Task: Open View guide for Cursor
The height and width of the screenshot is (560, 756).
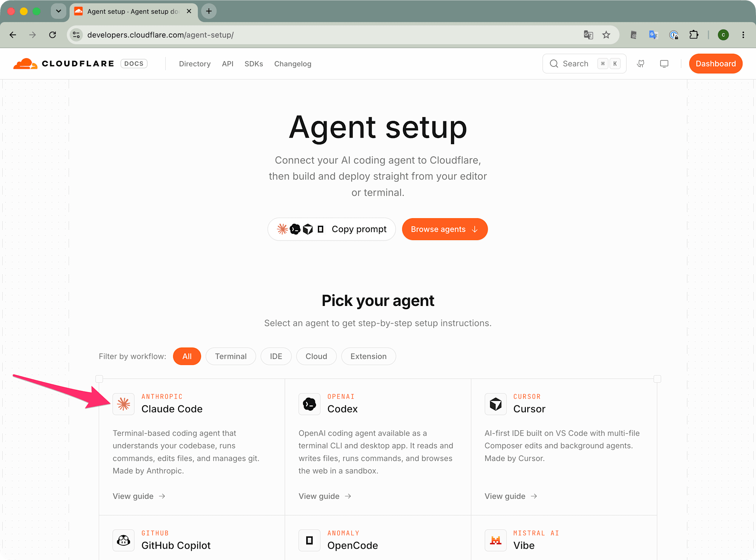Action: click(511, 496)
